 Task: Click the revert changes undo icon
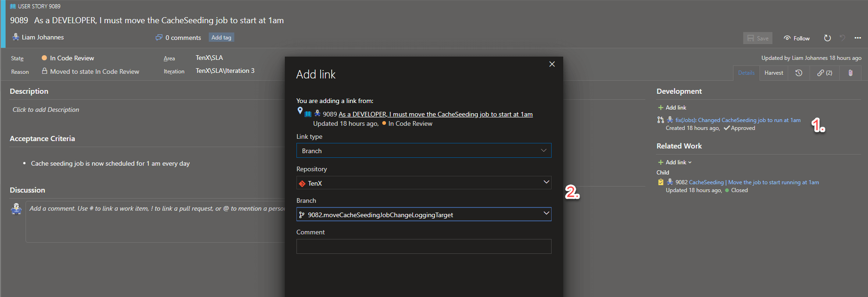[x=842, y=38]
